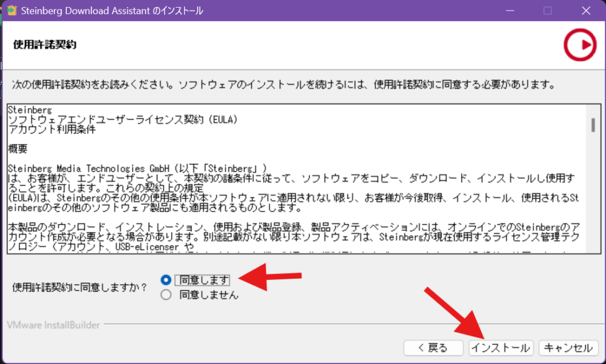Screen dimensions: 606x364
Task: Click the VMware InstallBuilder text
Action: point(53,325)
